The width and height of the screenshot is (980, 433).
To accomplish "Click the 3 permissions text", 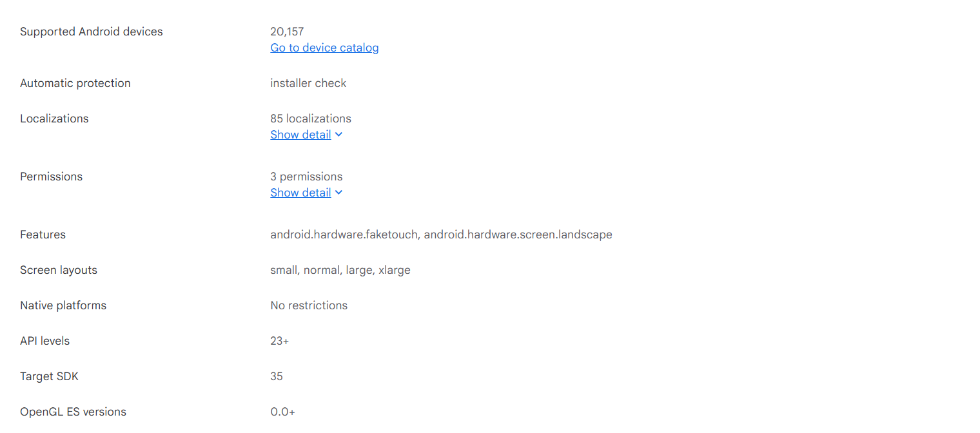I will 306,177.
